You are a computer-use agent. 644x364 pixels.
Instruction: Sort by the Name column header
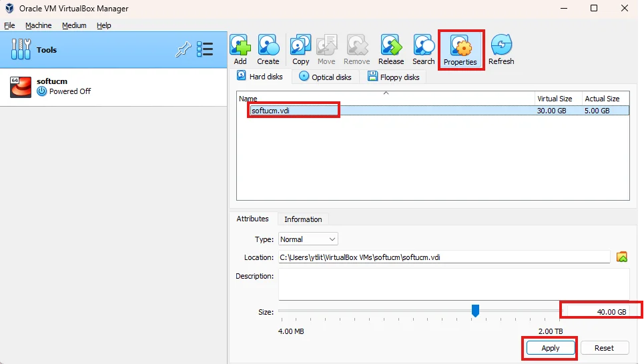click(386, 99)
